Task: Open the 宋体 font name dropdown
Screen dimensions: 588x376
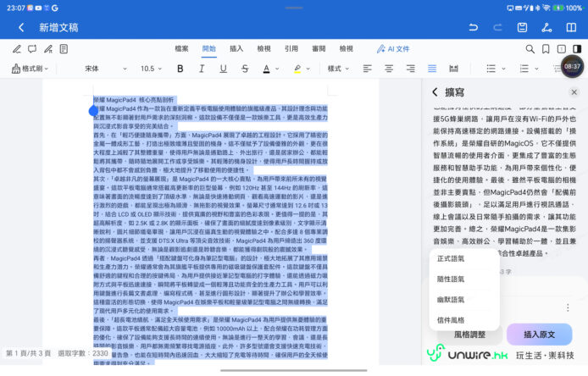Action: click(106, 69)
